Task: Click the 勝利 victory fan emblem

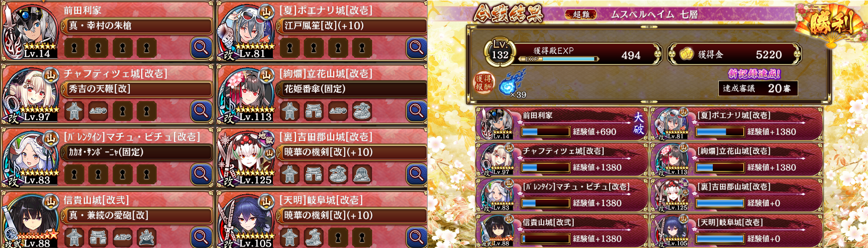Action: (x=831, y=22)
